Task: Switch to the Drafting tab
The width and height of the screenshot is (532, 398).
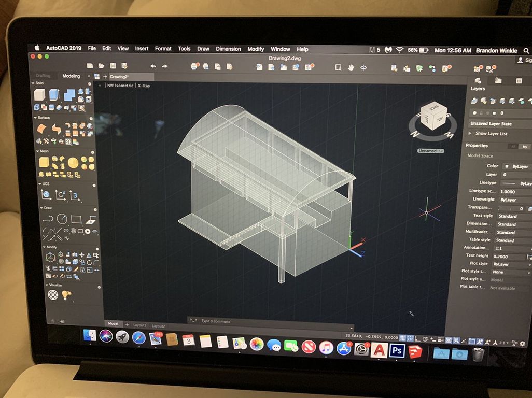Action: [43, 76]
